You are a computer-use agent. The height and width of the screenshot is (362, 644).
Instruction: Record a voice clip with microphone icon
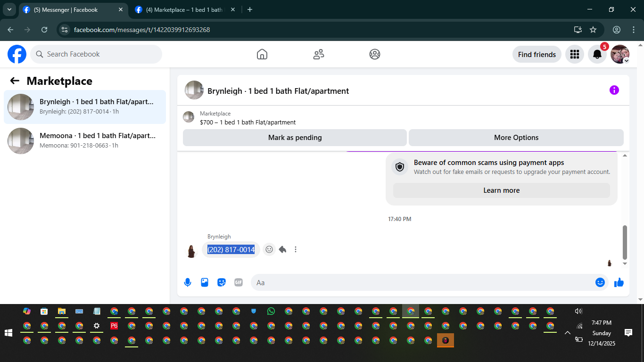[x=188, y=282]
